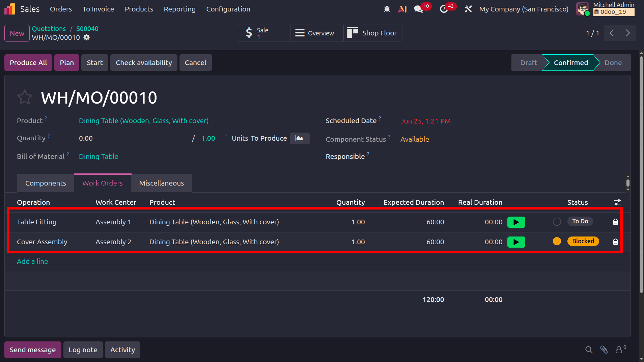This screenshot has height=362, width=644.
Task: Toggle the Table Fitting status circle
Action: coord(557,222)
